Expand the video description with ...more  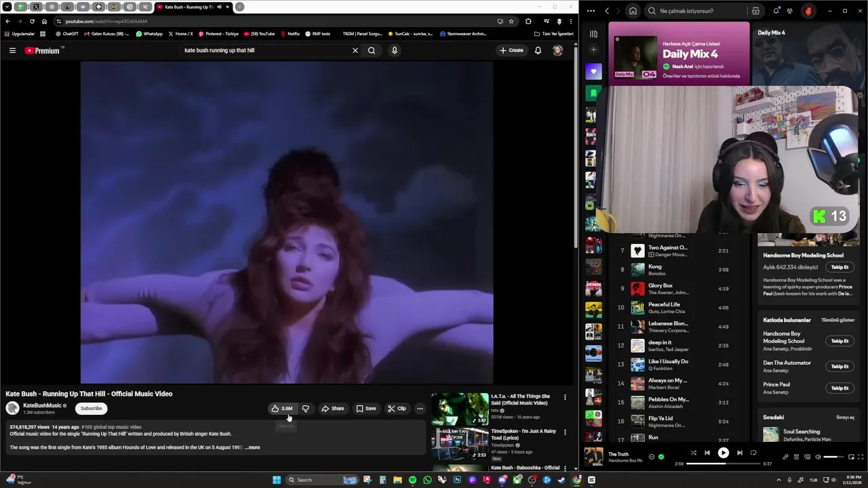(x=253, y=447)
